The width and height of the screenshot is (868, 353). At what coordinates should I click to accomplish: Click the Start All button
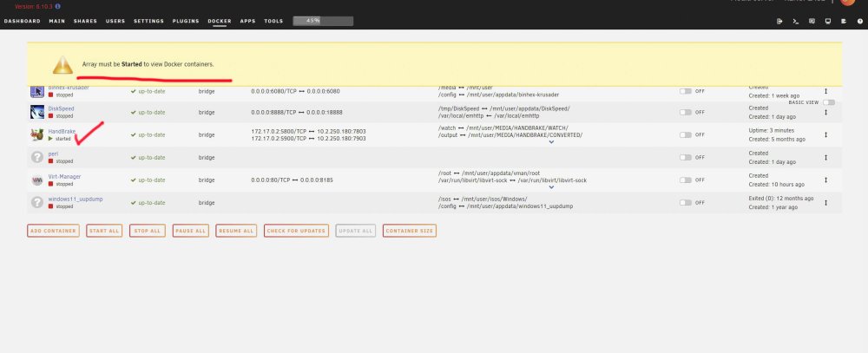[104, 231]
